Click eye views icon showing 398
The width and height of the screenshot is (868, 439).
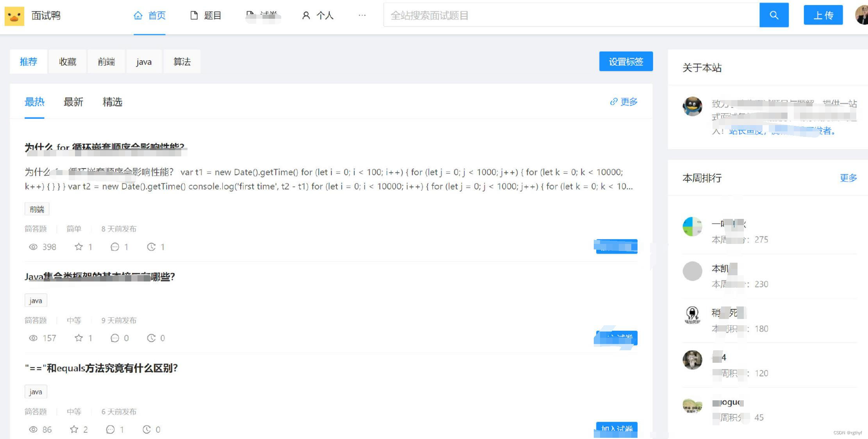tap(33, 247)
